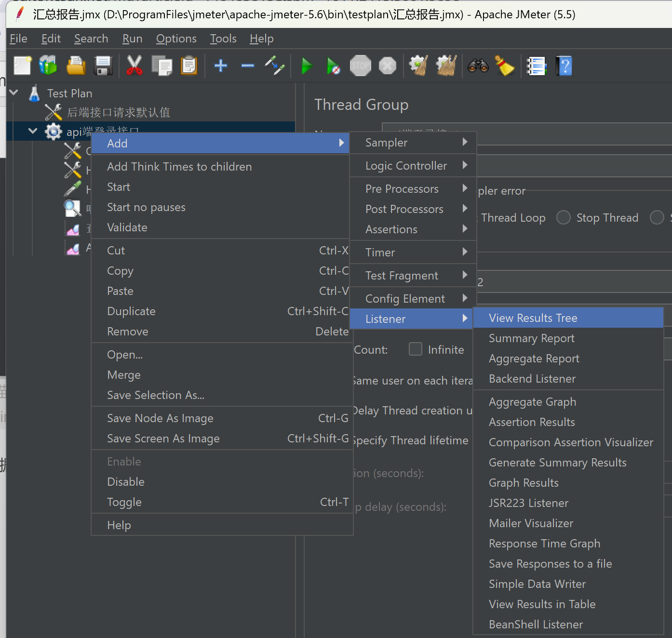Click Toggle in the context menu
This screenshot has width=672, height=638.
222,502
